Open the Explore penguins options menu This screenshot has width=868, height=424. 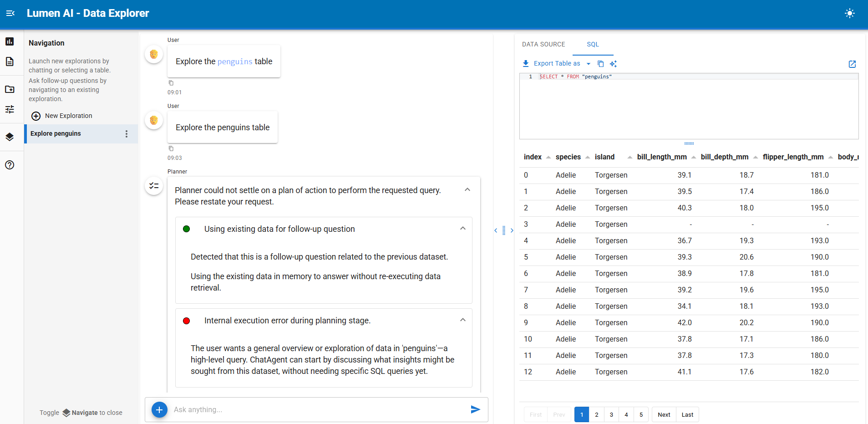click(127, 134)
